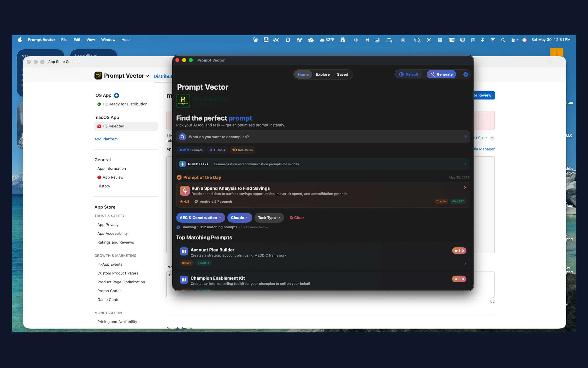Open Ratings and Reviews in the sidebar
588x368 pixels.
point(116,242)
